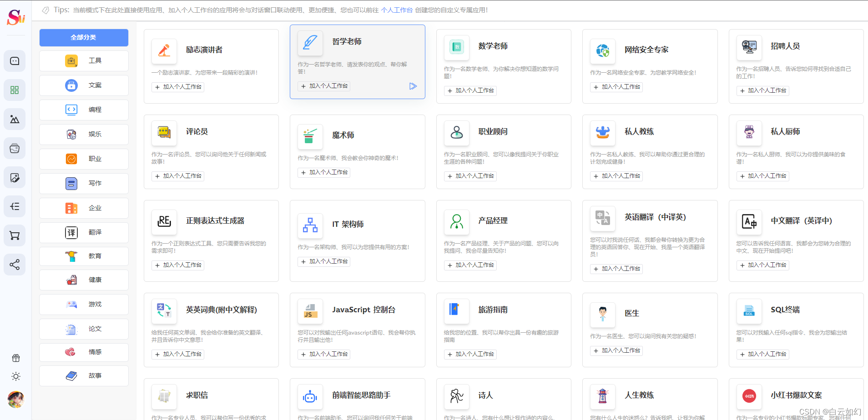Add 产品经理 to personal workbench
This screenshot has height=420, width=868.
pyautogui.click(x=470, y=265)
